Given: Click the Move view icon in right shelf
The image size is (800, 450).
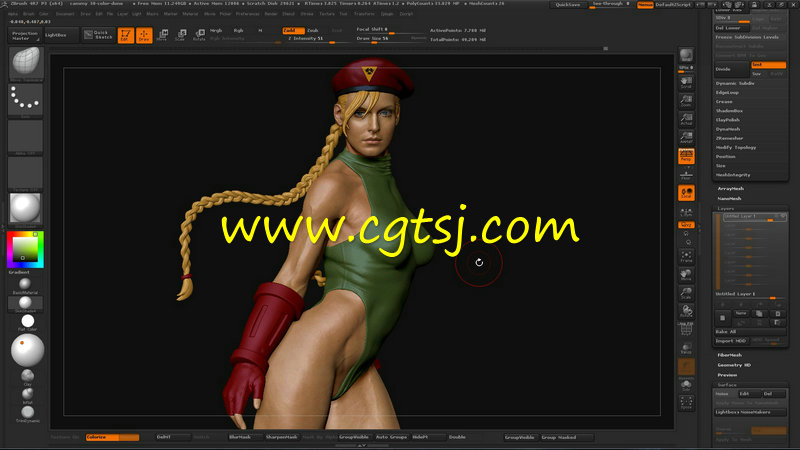Looking at the screenshot, I should pyautogui.click(x=686, y=275).
